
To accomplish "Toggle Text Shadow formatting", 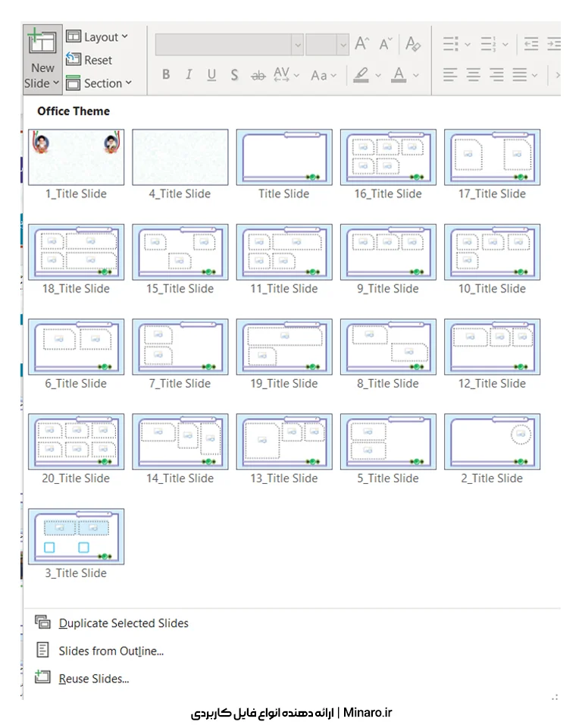I will [234, 74].
